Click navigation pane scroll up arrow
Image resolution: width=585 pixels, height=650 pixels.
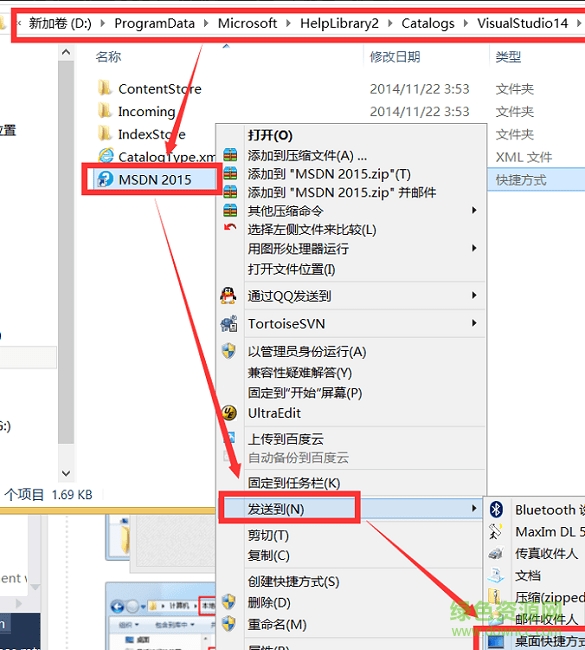coord(66,52)
